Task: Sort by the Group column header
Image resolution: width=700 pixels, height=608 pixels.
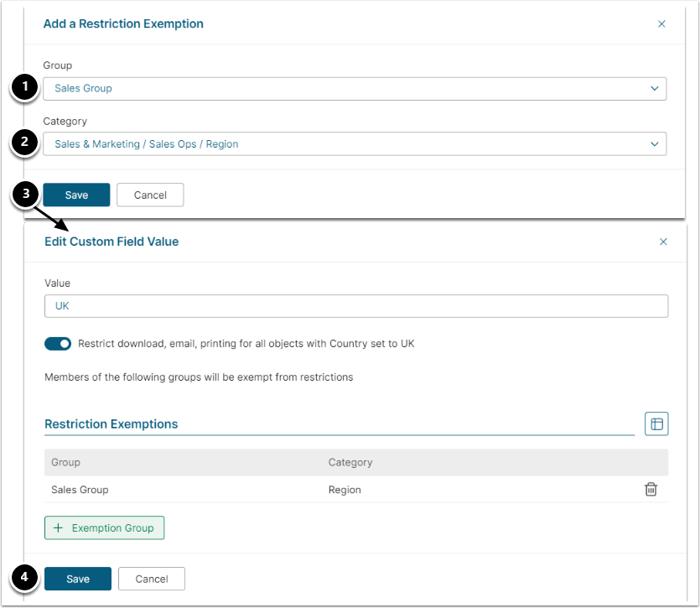Action: [65, 462]
